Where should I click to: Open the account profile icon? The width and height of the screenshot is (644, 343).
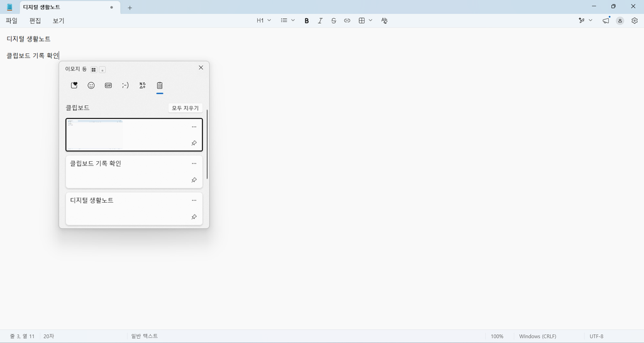pos(619,21)
